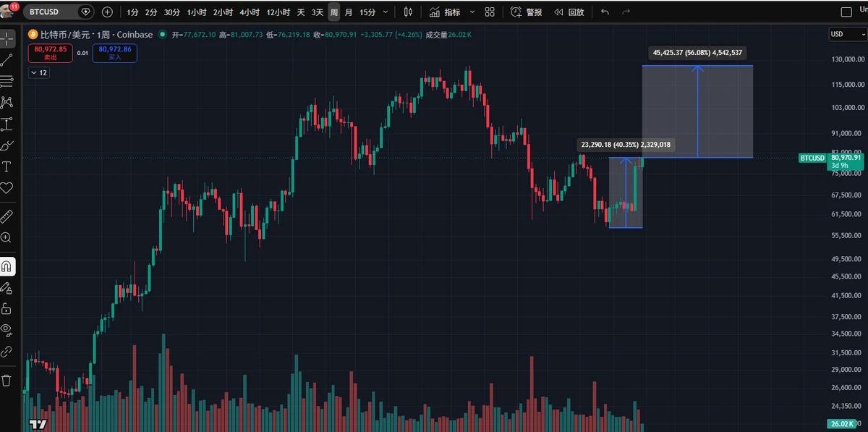The height and width of the screenshot is (432, 868).
Task: Switch to the 1小时 timeframe
Action: click(196, 12)
